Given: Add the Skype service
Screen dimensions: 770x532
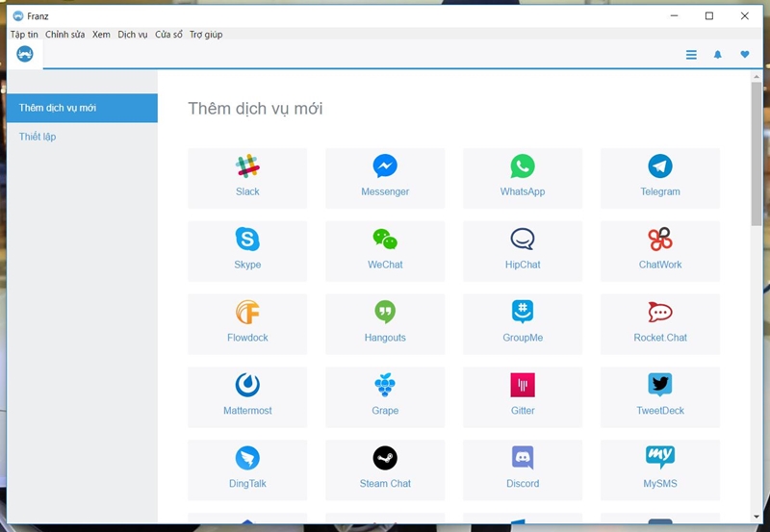Looking at the screenshot, I should (x=247, y=251).
